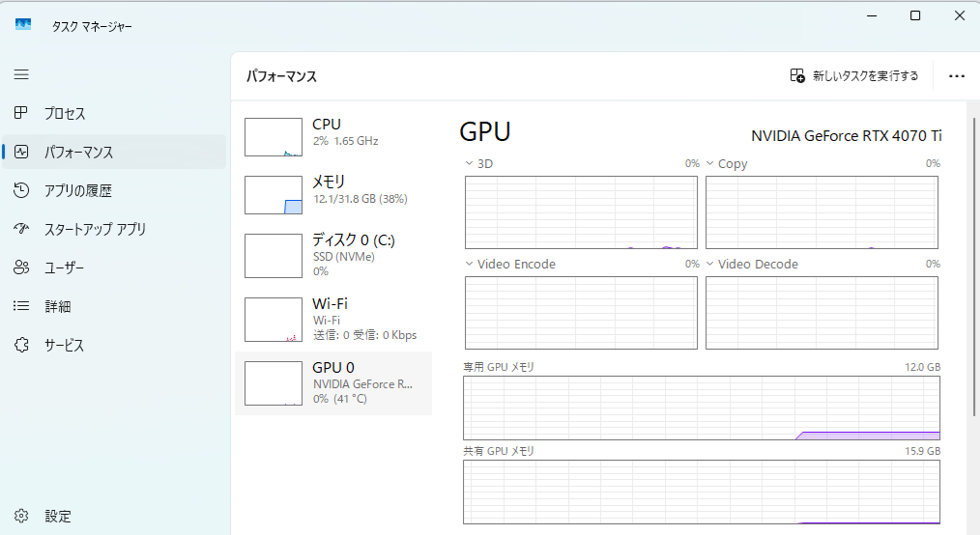Click the Task Manager app icon

click(23, 25)
